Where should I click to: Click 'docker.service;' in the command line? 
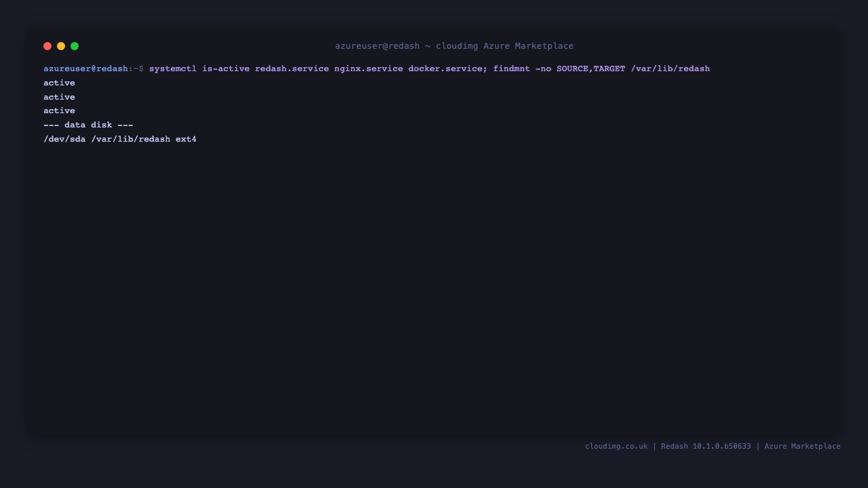tap(448, 68)
